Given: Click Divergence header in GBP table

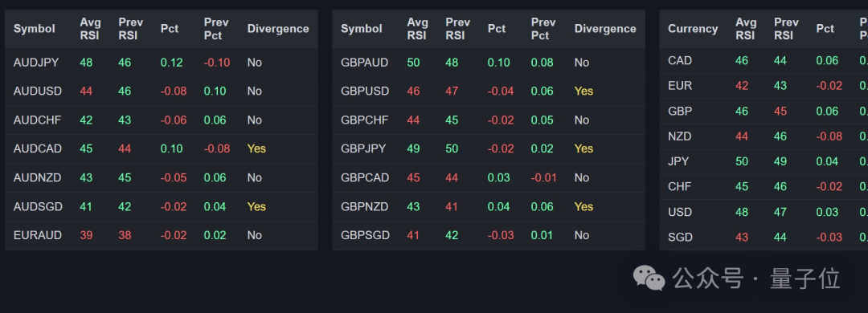Looking at the screenshot, I should pos(605,29).
